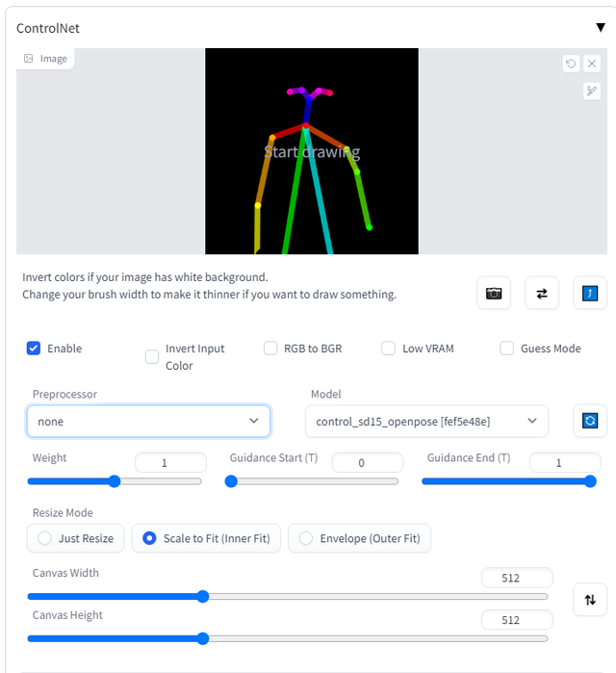Viewport: 616px width, 673px height.
Task: Select Scale to Fit (Inner Fit) option
Action: 206,538
